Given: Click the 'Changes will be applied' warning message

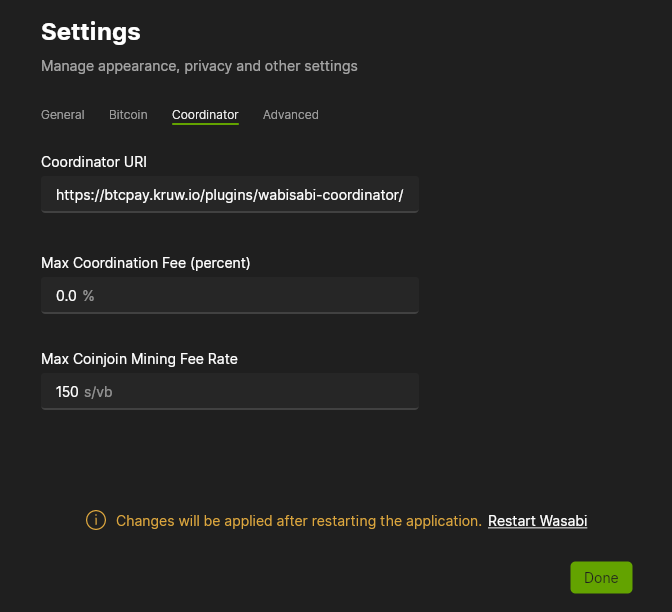Looking at the screenshot, I should pyautogui.click(x=299, y=521).
